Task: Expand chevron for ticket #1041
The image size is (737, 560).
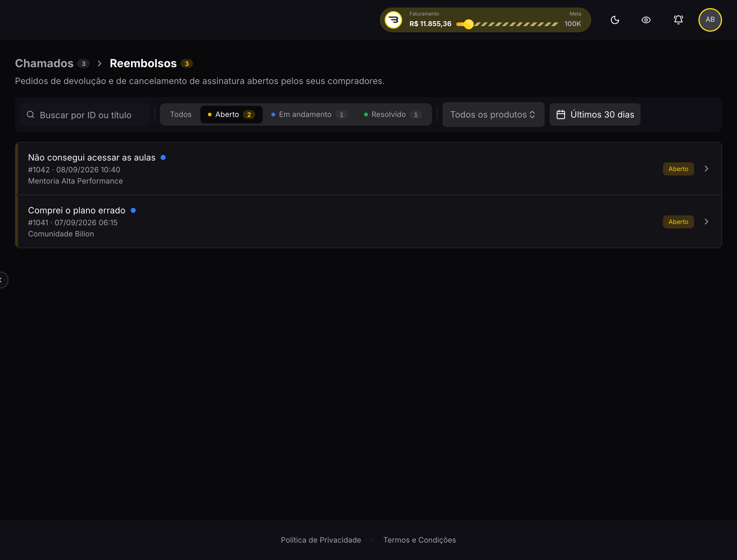Action: point(706,222)
